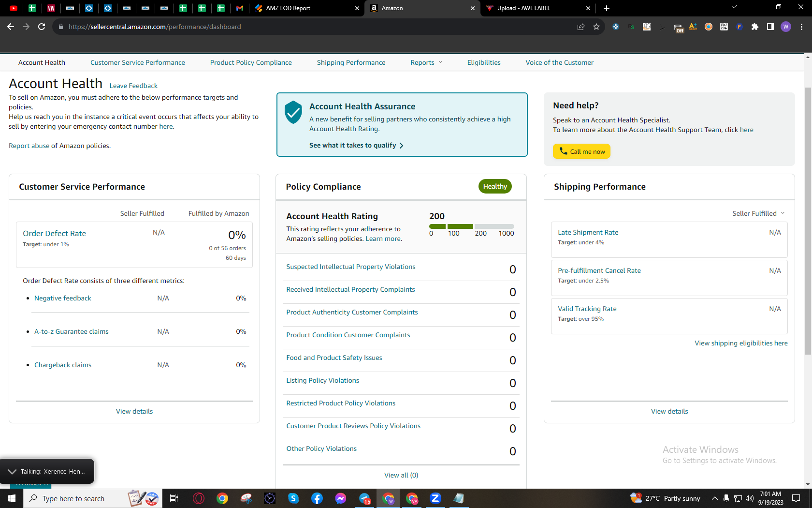
Task: Collapse the Talking: Xerence overlay chevron
Action: 12,471
